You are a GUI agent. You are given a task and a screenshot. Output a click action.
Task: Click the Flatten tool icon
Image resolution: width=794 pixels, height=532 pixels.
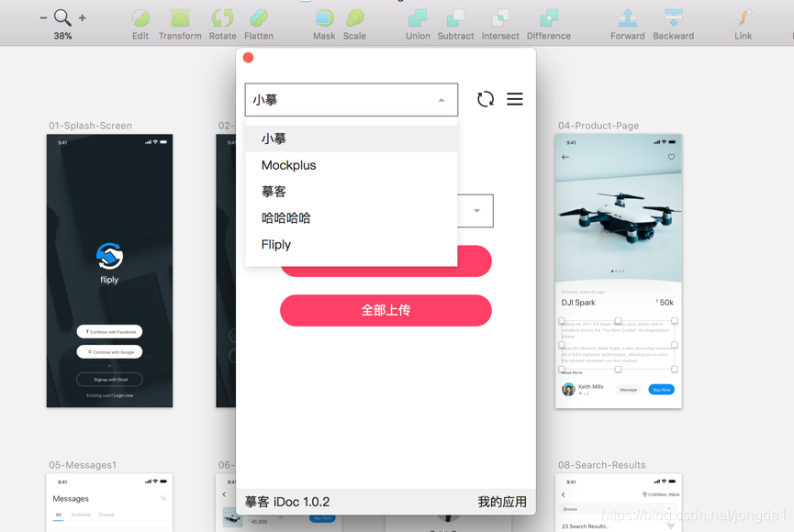click(259, 18)
